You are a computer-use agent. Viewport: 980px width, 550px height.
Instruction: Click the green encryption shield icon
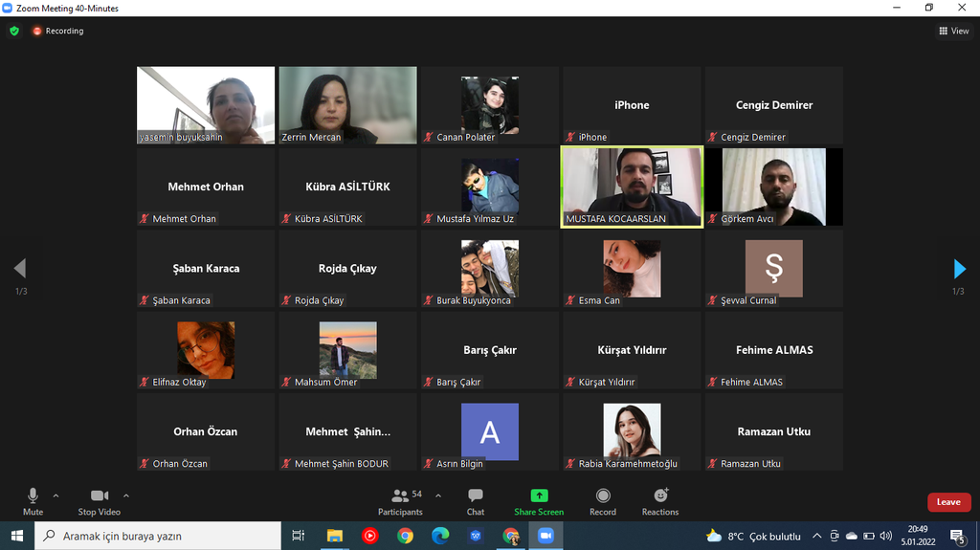pos(14,31)
